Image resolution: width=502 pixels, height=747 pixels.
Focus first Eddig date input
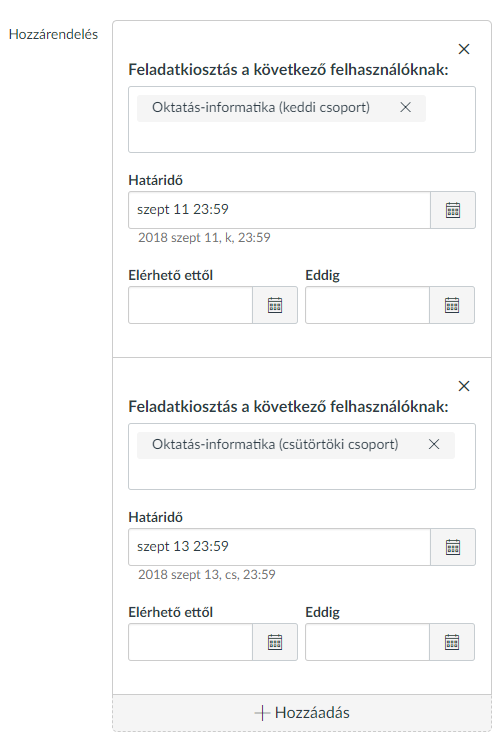(x=367, y=305)
